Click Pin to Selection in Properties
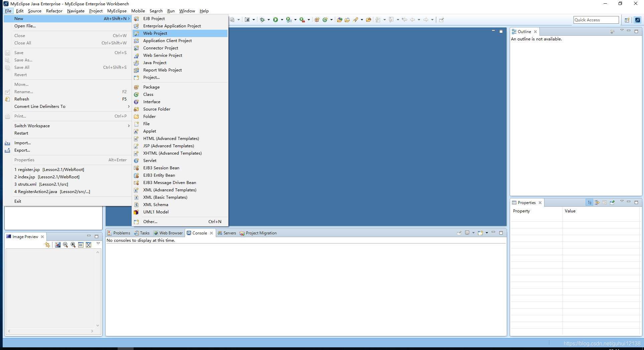 pos(612,202)
